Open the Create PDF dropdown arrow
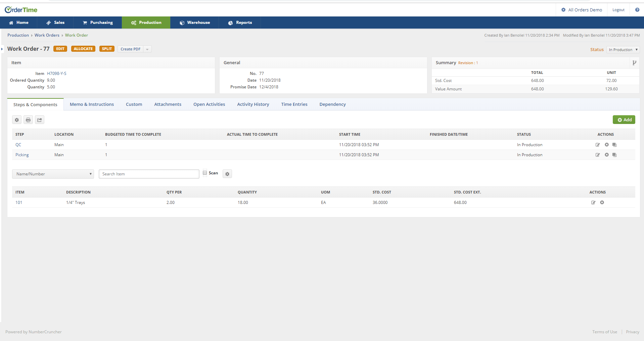Screen dimensions: 644x341 [x=147, y=49]
